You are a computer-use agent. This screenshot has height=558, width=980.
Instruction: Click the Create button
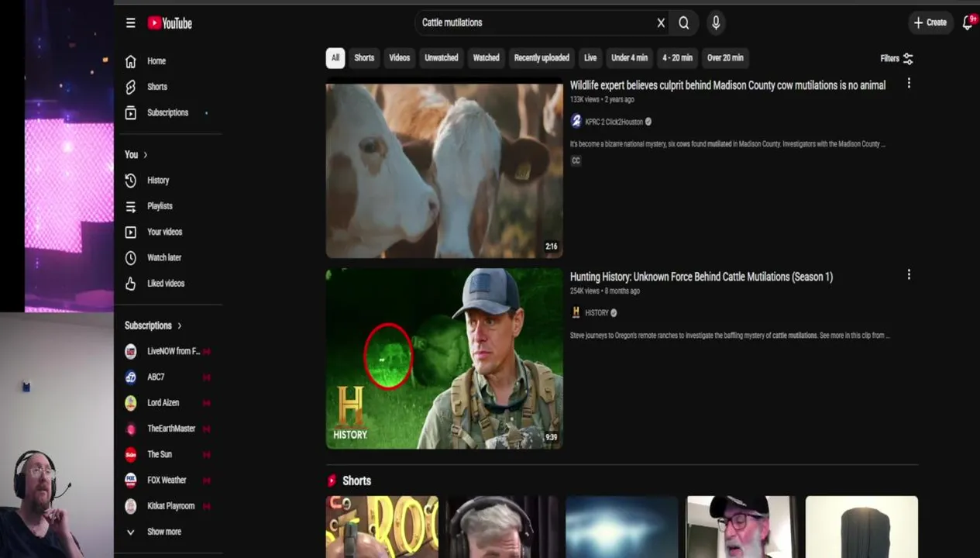(x=930, y=22)
